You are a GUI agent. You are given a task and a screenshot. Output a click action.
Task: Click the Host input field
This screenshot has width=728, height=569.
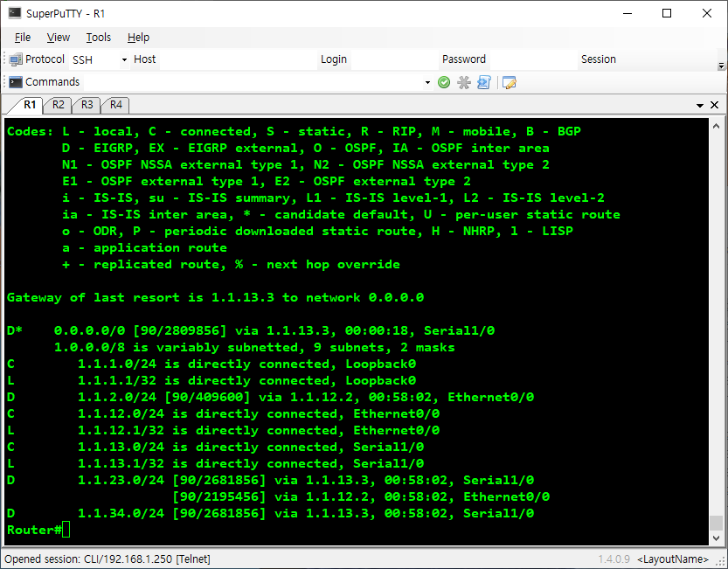239,60
